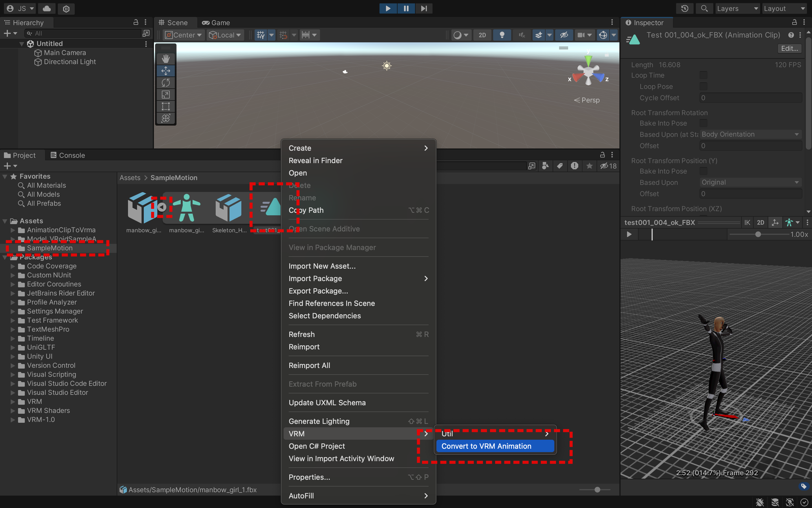Toggle IK in animation preview

click(747, 222)
